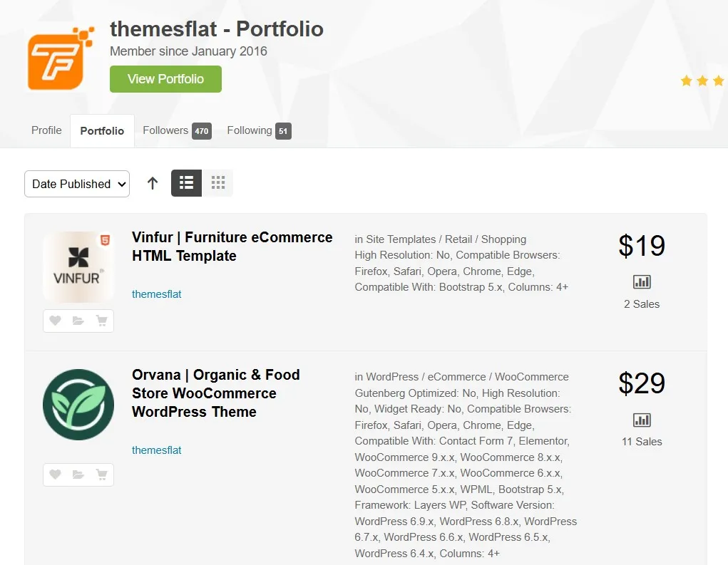Favorite the Orvana theme with heart icon
Viewport: 728px width, 565px height.
click(55, 475)
